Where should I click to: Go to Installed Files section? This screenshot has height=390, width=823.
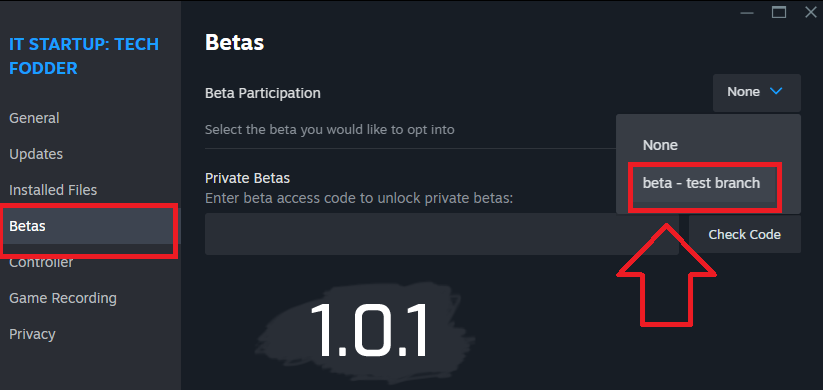pos(53,190)
